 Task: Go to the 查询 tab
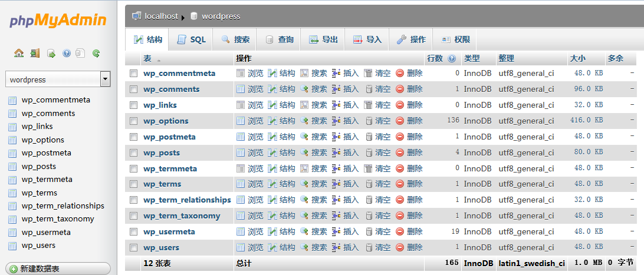click(x=278, y=40)
